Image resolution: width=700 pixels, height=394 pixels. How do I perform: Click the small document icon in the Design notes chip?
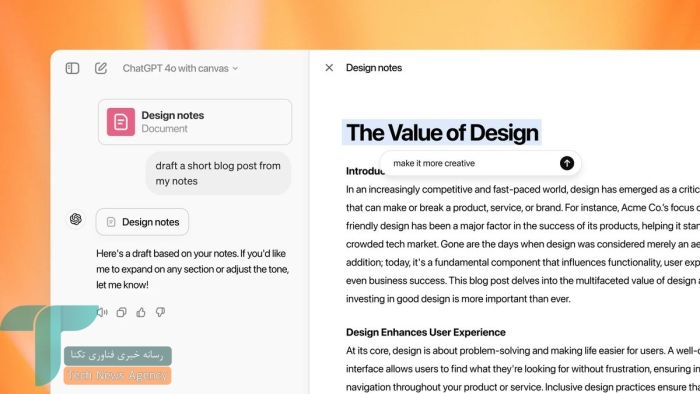[x=111, y=222]
